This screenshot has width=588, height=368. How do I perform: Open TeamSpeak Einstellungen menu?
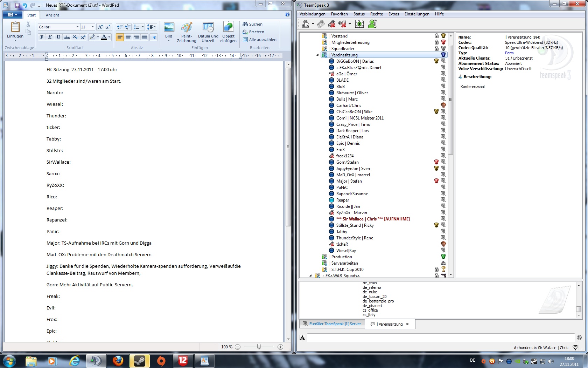(417, 14)
